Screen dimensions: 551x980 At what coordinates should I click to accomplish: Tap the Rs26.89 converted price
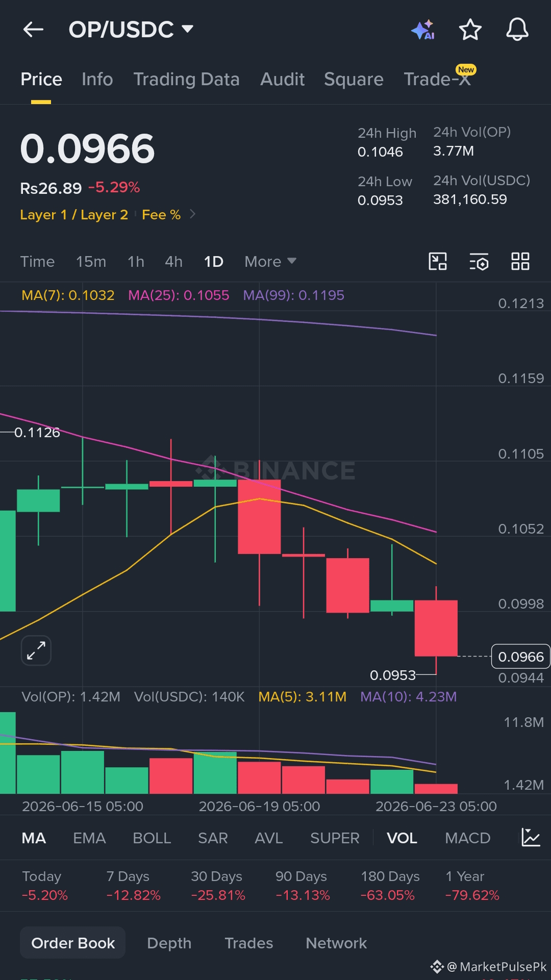(51, 188)
